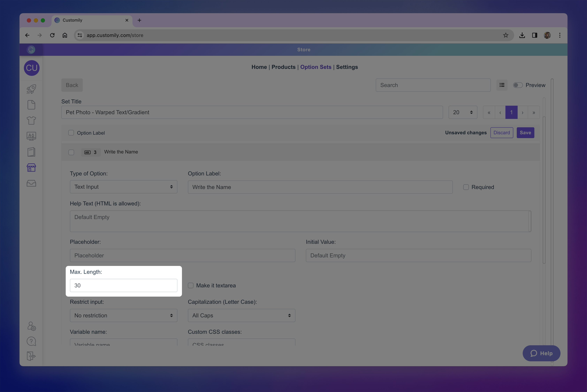Image resolution: width=587 pixels, height=392 pixels.
Task: Discard the unsaved changes
Action: pos(502,133)
